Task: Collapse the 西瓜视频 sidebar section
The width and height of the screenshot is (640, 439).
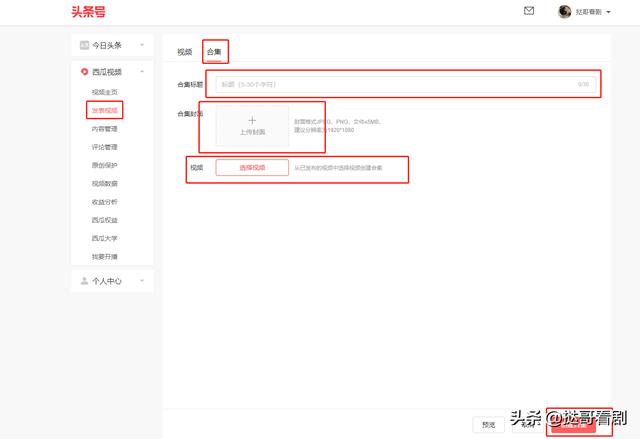Action: click(x=142, y=72)
